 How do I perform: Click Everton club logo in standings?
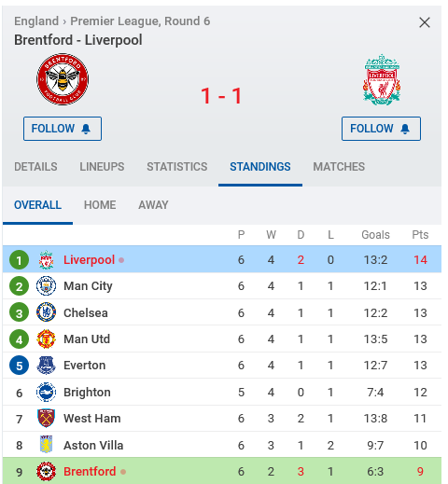click(x=46, y=366)
